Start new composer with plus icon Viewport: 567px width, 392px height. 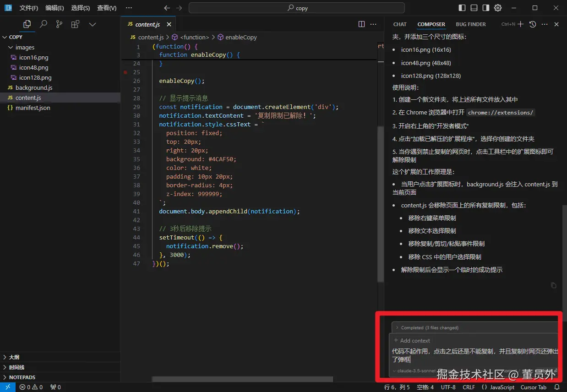point(520,24)
